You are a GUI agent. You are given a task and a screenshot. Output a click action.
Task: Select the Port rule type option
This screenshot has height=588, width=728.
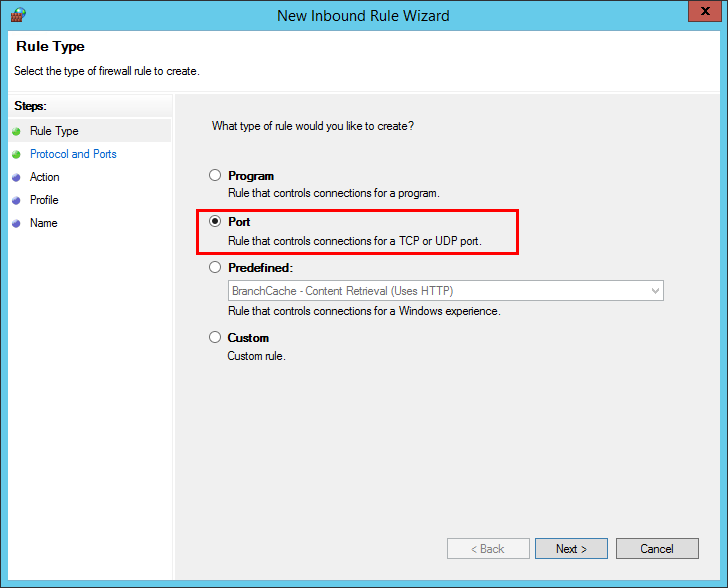(x=215, y=222)
